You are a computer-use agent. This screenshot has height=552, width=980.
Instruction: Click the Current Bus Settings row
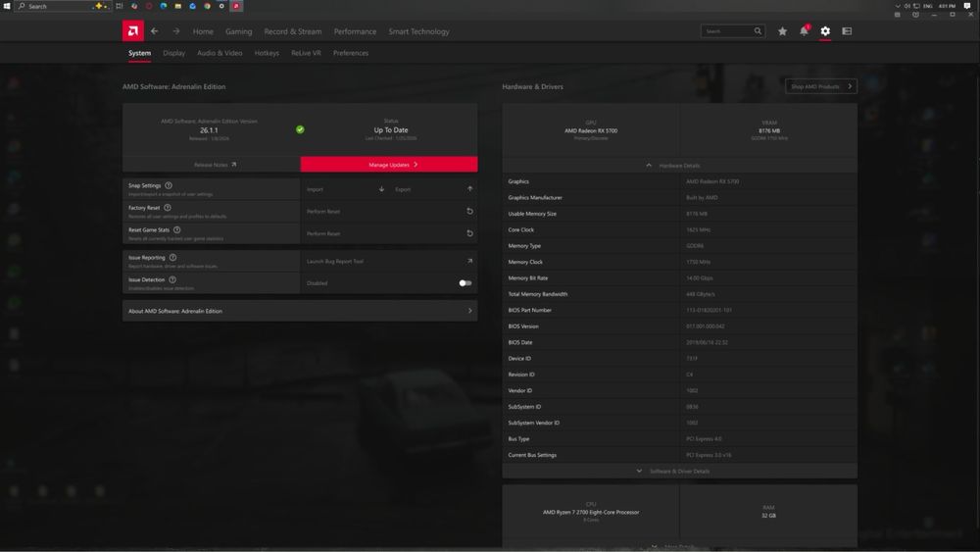[x=680, y=455]
